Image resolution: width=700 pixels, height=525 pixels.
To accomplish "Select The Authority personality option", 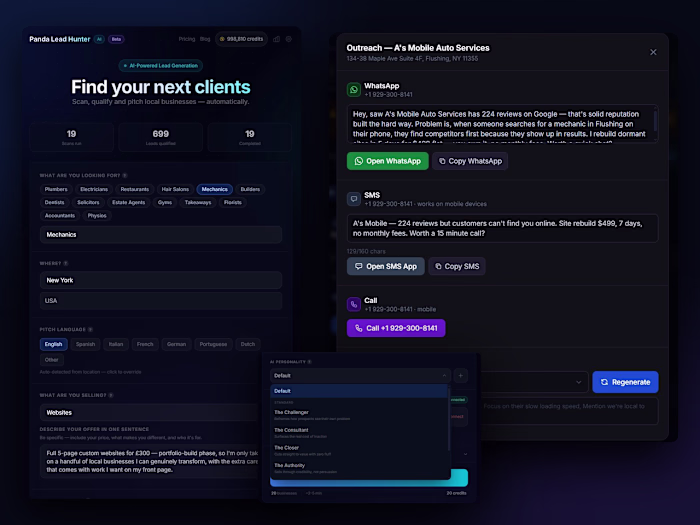I will pos(359,468).
